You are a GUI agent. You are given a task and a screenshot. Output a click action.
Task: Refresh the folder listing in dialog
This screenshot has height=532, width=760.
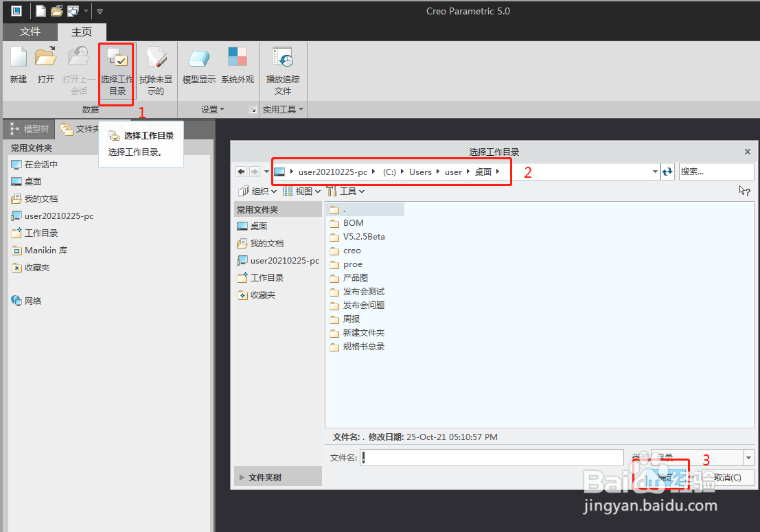click(x=668, y=172)
